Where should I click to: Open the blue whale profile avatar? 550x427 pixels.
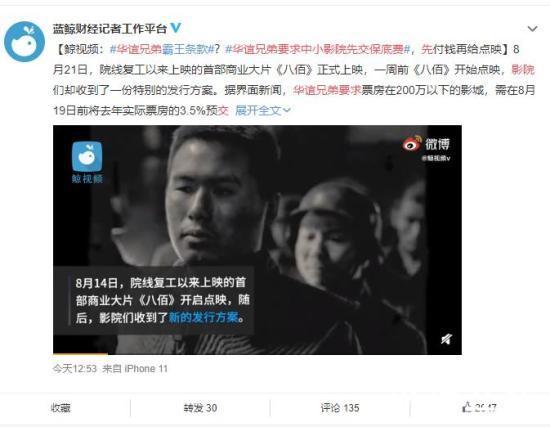(25, 41)
